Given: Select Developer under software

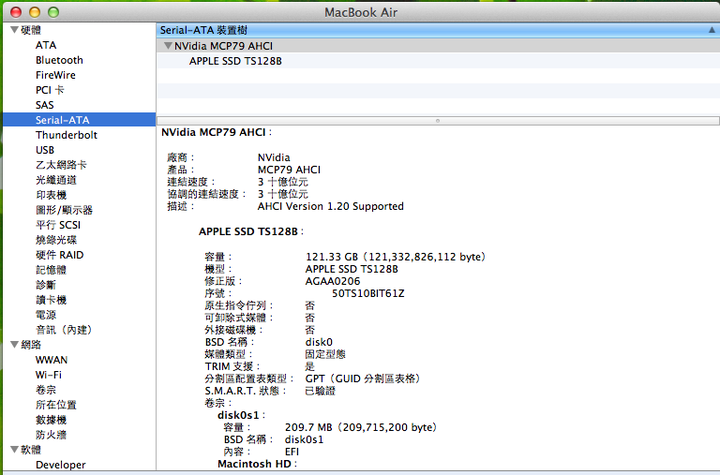Looking at the screenshot, I should click(x=61, y=465).
